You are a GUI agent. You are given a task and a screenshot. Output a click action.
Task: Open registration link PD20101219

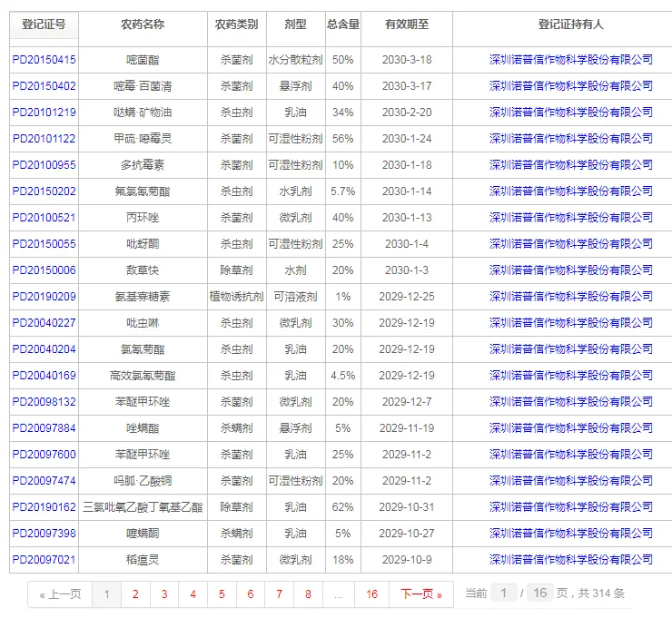tap(44, 113)
